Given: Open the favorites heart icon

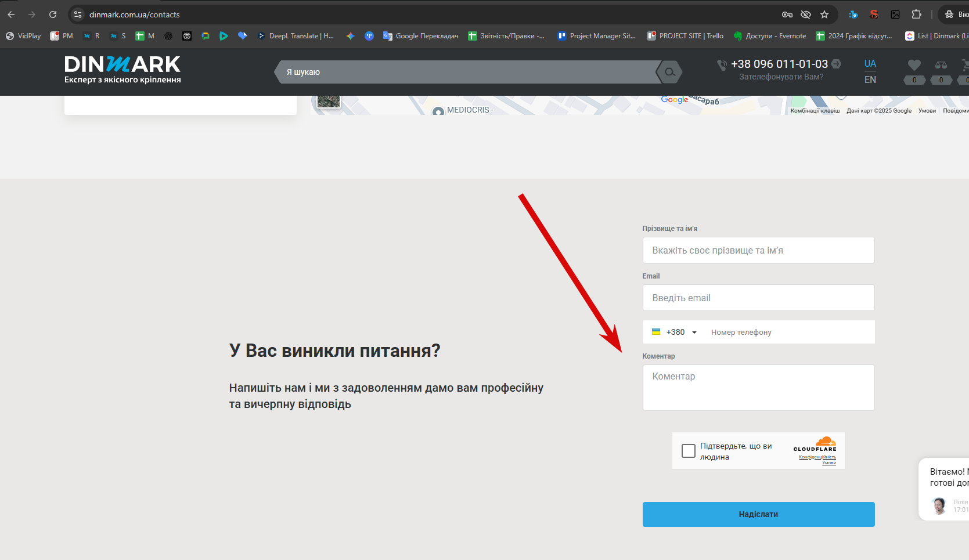Looking at the screenshot, I should [x=914, y=65].
